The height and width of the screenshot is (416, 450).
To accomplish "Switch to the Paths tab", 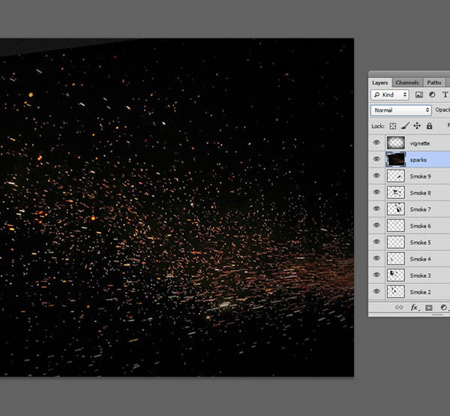I will click(434, 82).
